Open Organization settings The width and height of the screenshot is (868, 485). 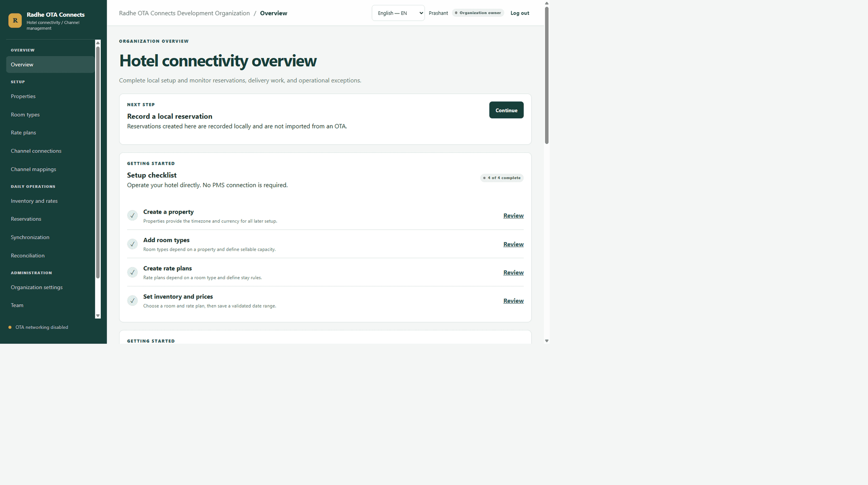click(x=50, y=287)
